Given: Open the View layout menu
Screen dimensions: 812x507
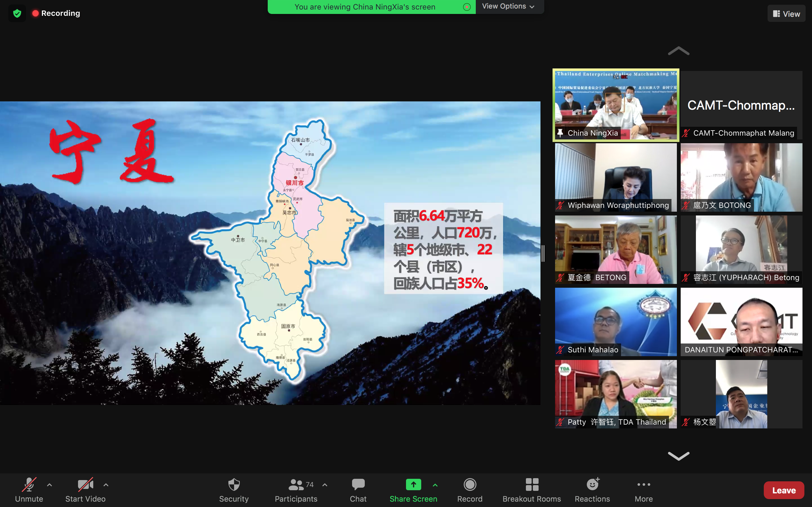Looking at the screenshot, I should point(786,14).
